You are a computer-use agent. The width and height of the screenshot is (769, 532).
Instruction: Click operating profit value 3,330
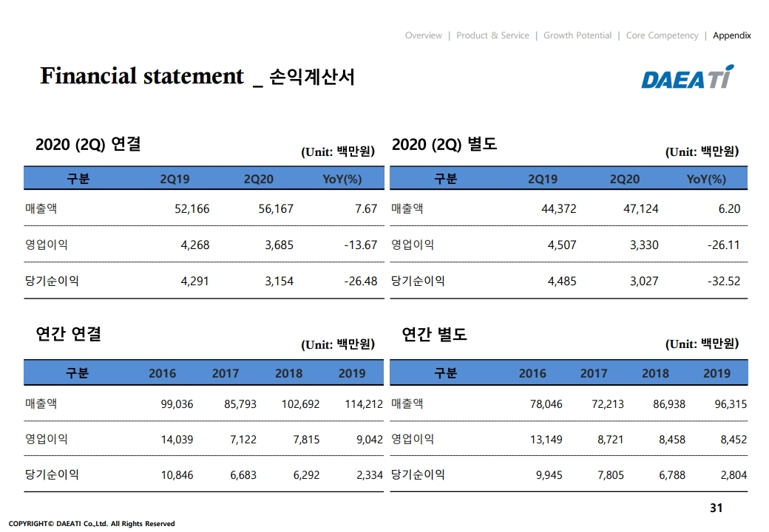tap(645, 245)
